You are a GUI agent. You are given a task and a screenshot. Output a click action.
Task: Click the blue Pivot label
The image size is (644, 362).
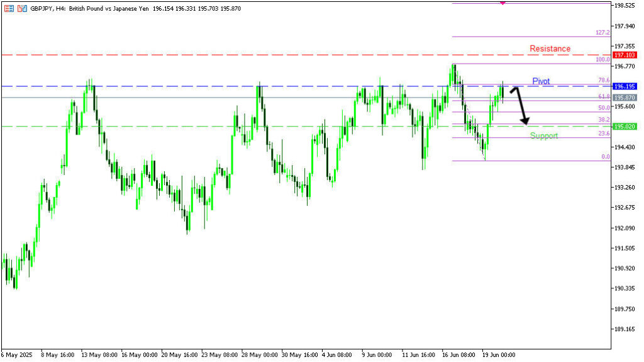pyautogui.click(x=541, y=82)
